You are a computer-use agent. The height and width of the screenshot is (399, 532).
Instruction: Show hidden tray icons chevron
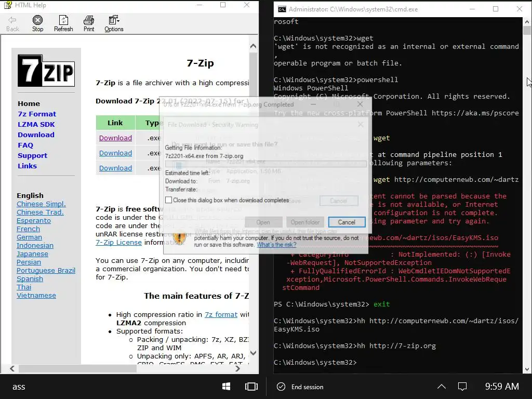(442, 387)
